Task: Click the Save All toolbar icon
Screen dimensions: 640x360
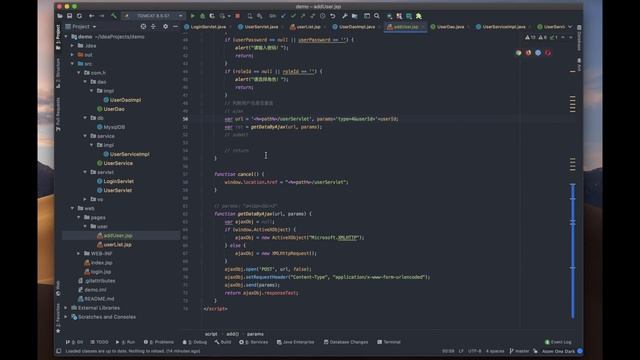Action: point(70,16)
